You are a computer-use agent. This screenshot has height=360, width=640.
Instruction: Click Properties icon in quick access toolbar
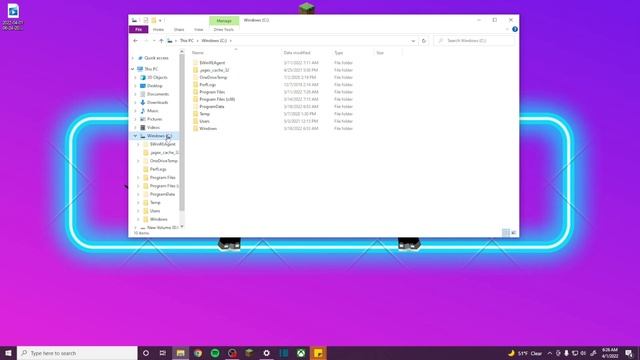pos(146,20)
